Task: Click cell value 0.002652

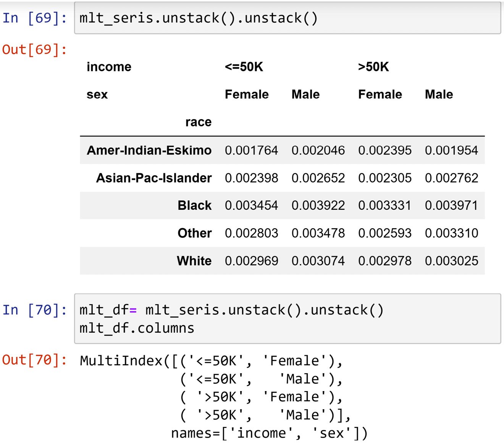Action: (318, 178)
